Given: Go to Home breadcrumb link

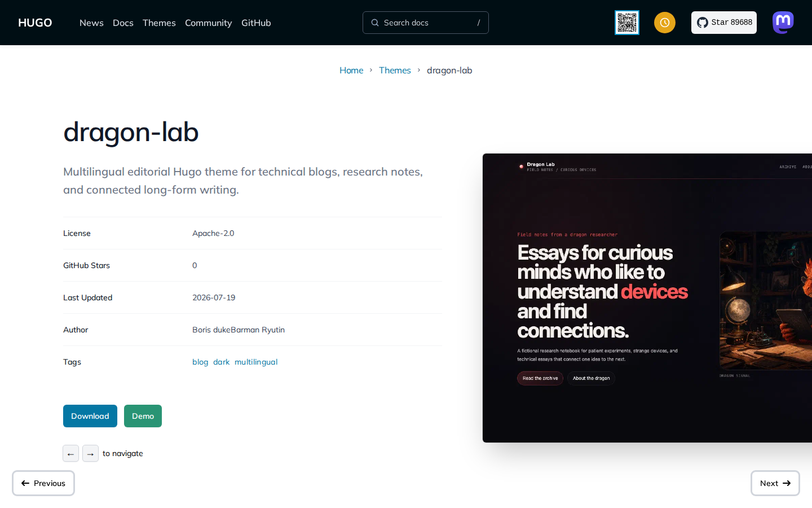Looking at the screenshot, I should (351, 70).
